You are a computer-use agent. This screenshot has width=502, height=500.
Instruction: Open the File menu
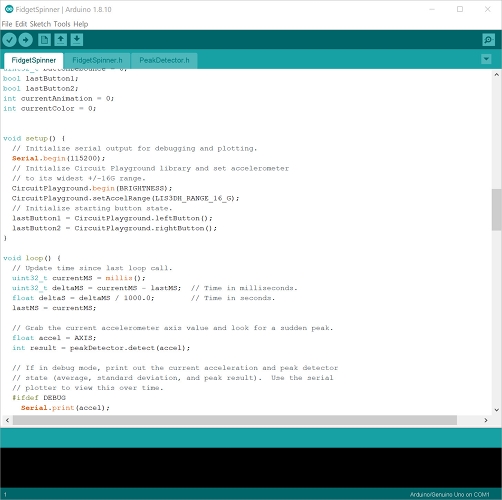(7, 24)
